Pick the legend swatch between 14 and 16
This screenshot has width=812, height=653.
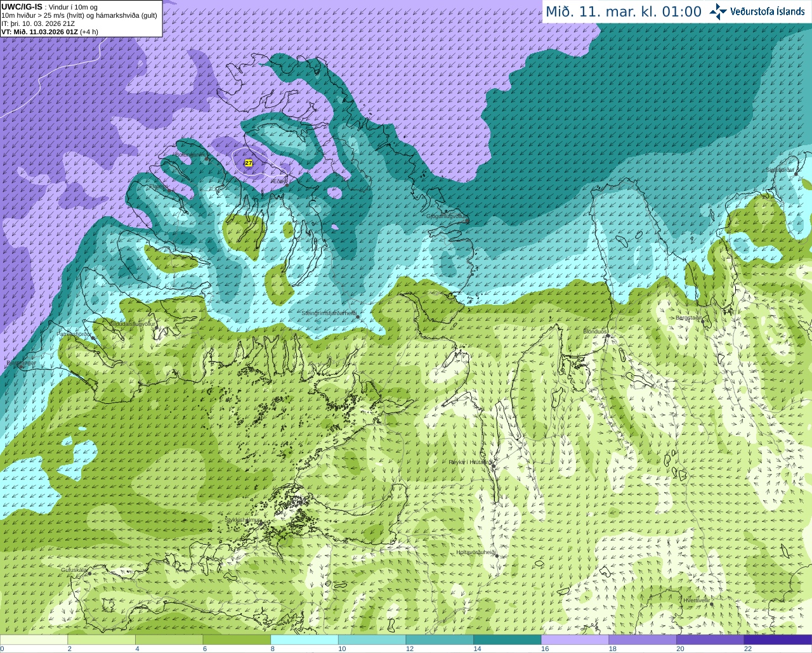click(507, 640)
